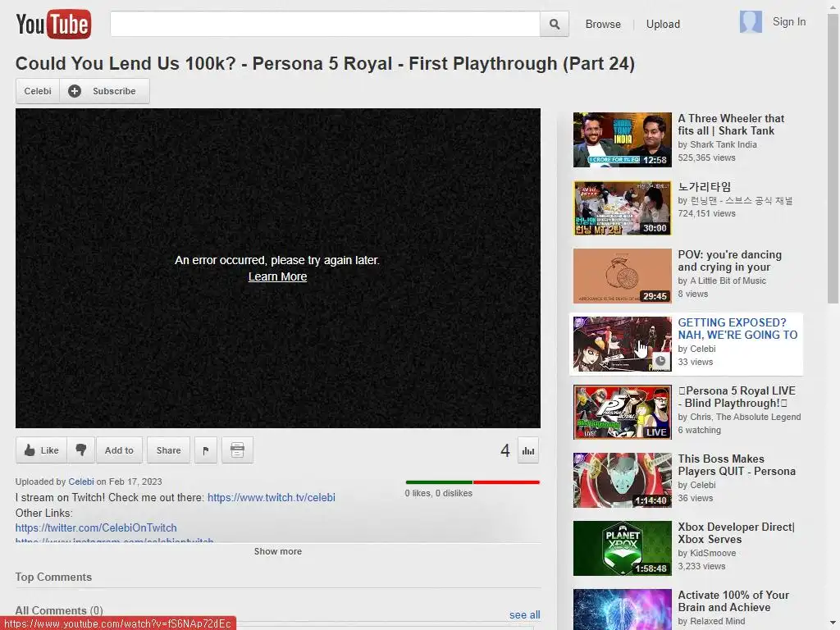The width and height of the screenshot is (840, 630).
Task: Click title 'Persona 5 Royal LIVE - Blind Playthrough'
Action: point(737,397)
